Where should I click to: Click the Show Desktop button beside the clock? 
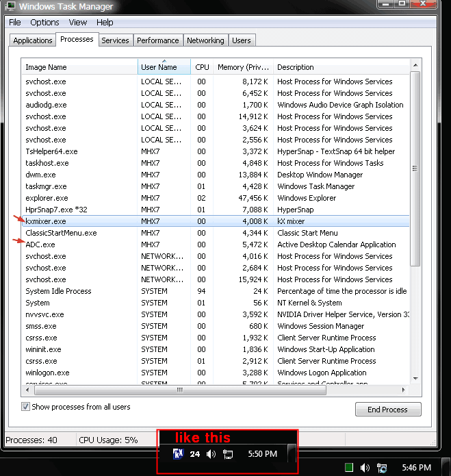pos(446,467)
